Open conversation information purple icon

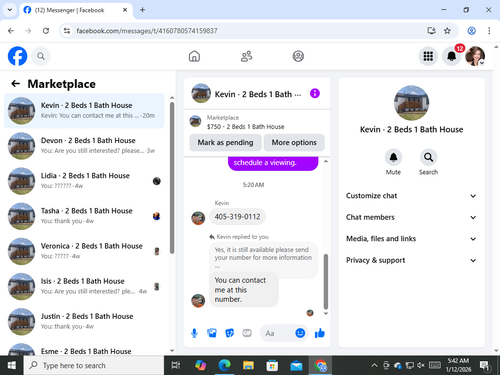[315, 93]
